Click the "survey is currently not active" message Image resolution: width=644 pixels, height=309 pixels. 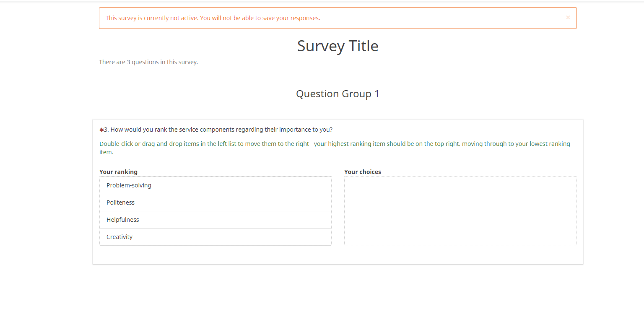213,18
